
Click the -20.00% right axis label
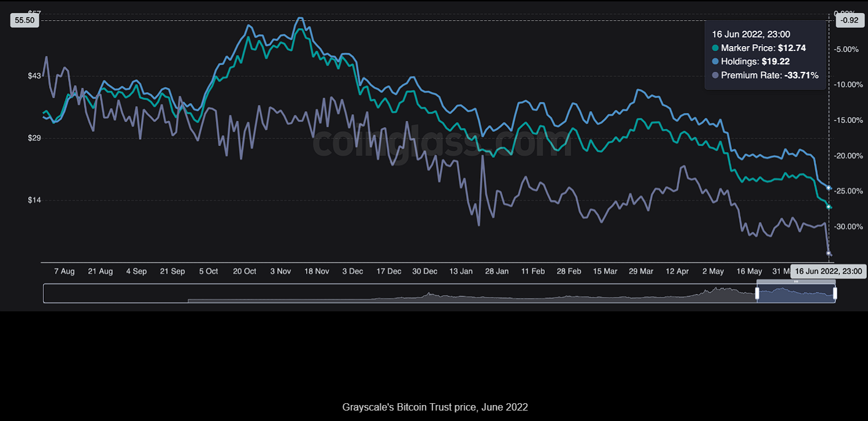(848, 156)
